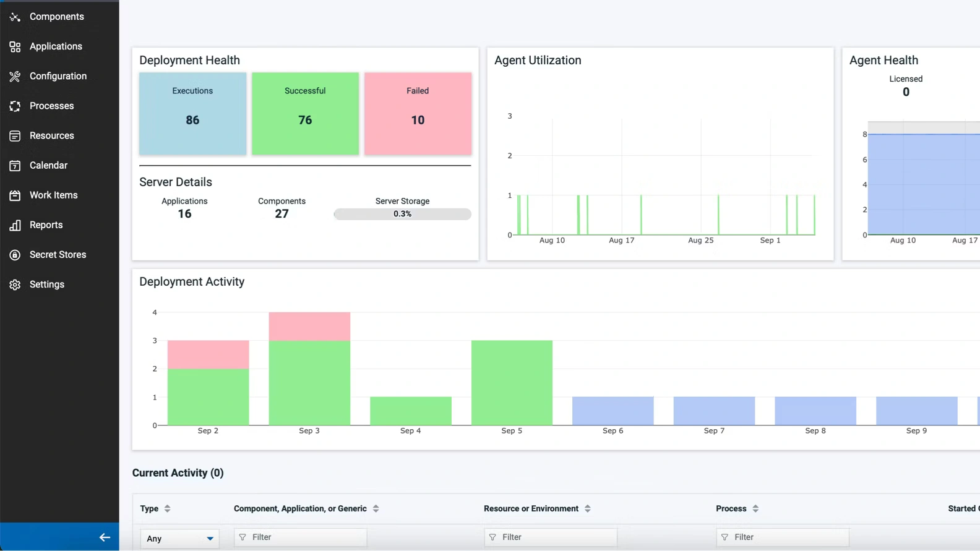Image resolution: width=980 pixels, height=551 pixels.
Task: Click the Processes cycle icon
Action: [x=15, y=106]
